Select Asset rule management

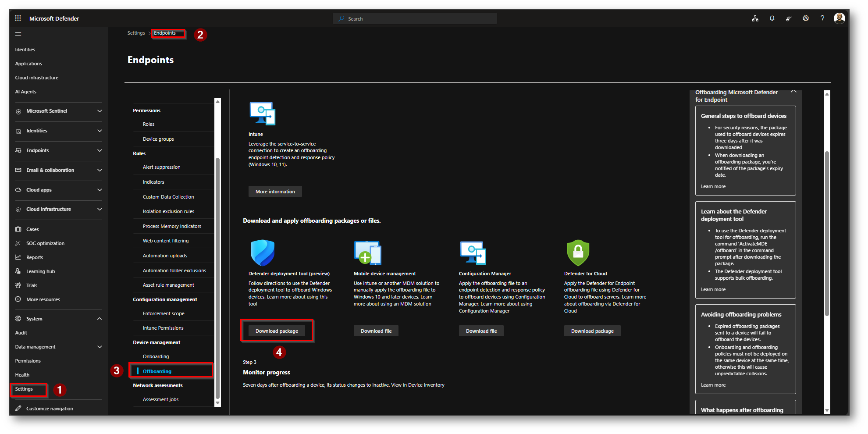[x=168, y=285]
